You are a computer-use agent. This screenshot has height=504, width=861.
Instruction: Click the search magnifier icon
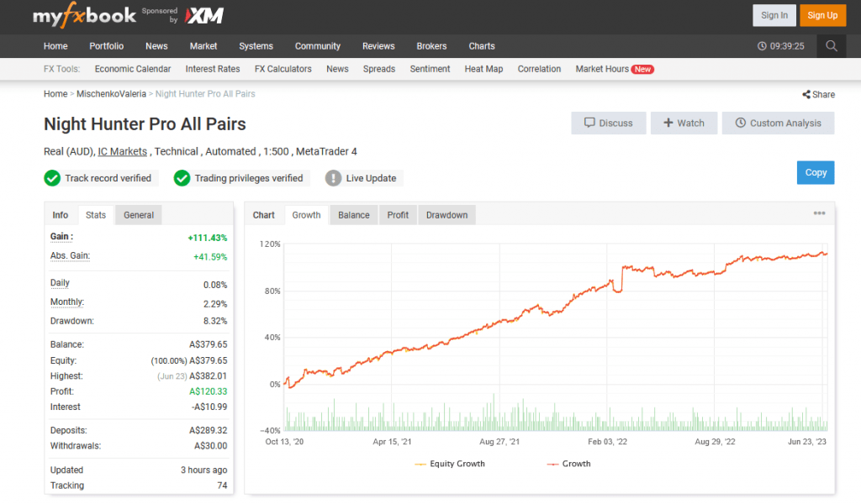831,46
